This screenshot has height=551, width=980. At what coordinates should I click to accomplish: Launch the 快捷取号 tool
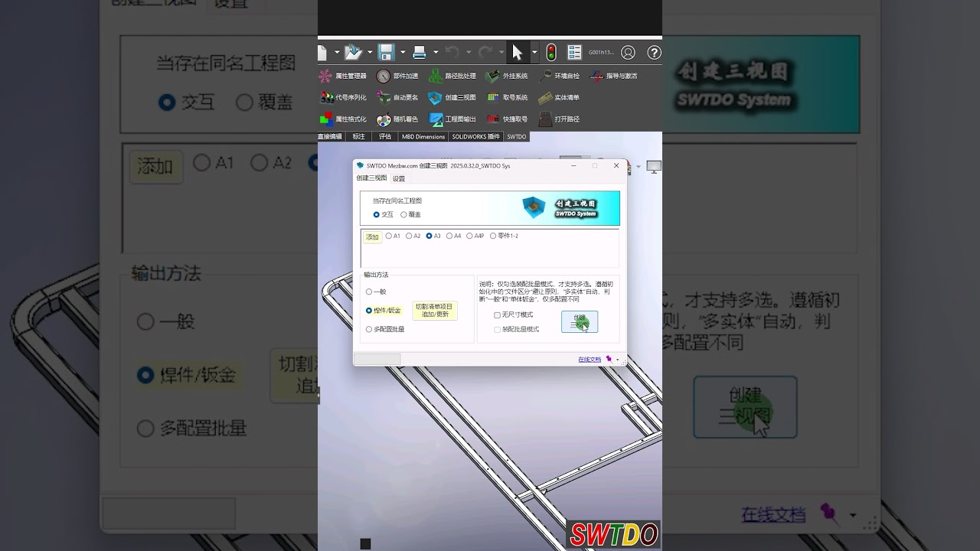507,119
